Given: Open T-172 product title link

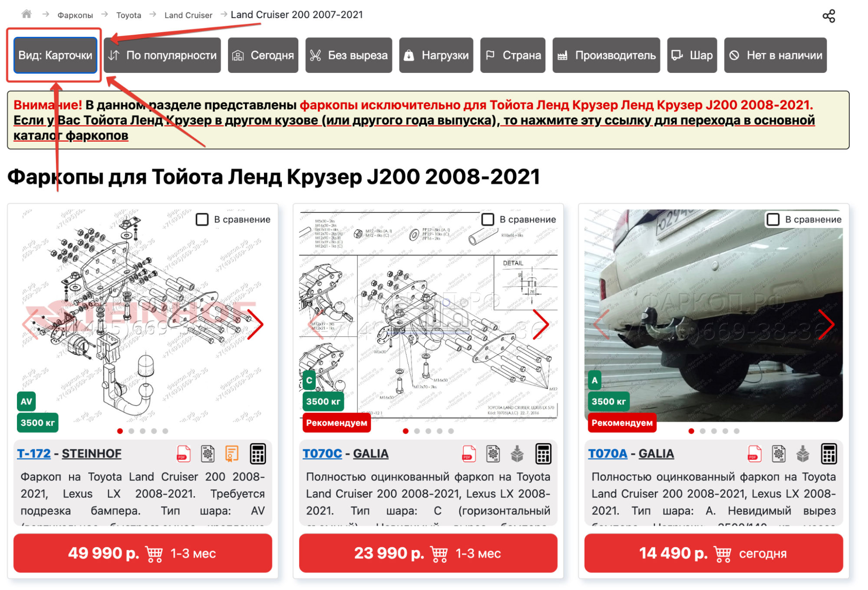Looking at the screenshot, I should point(34,453).
